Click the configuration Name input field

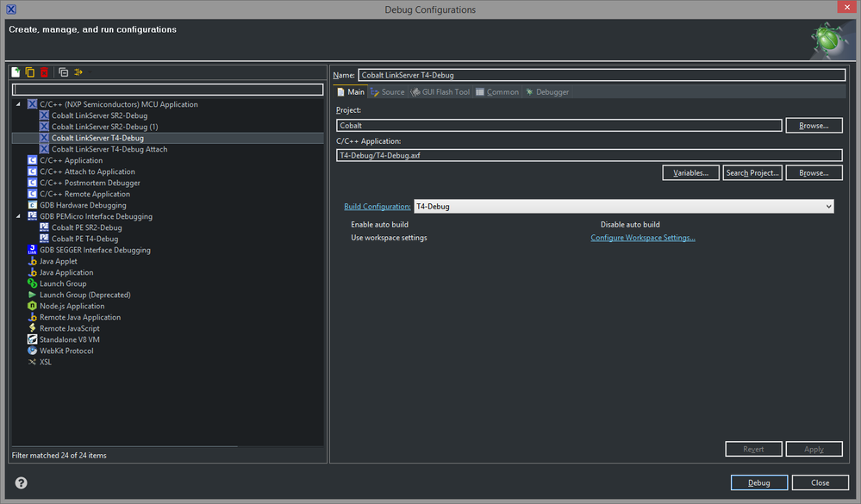[602, 75]
